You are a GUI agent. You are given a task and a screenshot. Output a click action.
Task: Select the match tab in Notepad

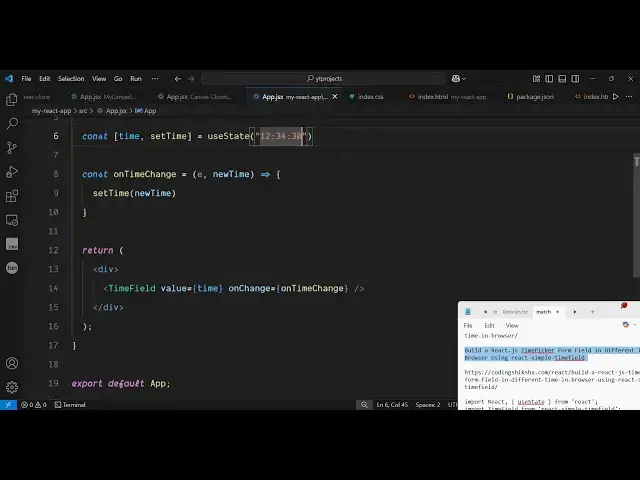coord(543,311)
